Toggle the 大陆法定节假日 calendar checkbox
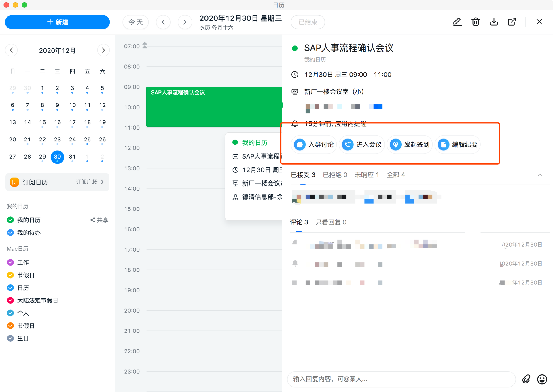 (x=10, y=300)
